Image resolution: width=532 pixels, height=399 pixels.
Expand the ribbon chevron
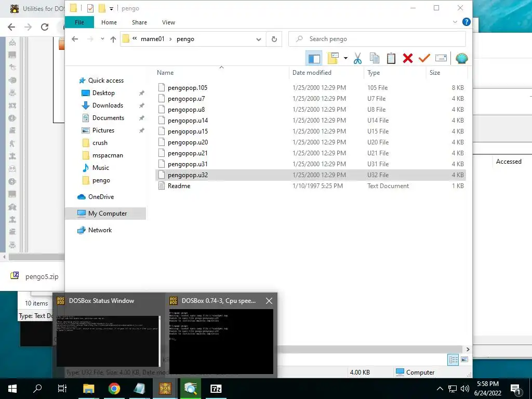[x=455, y=22]
